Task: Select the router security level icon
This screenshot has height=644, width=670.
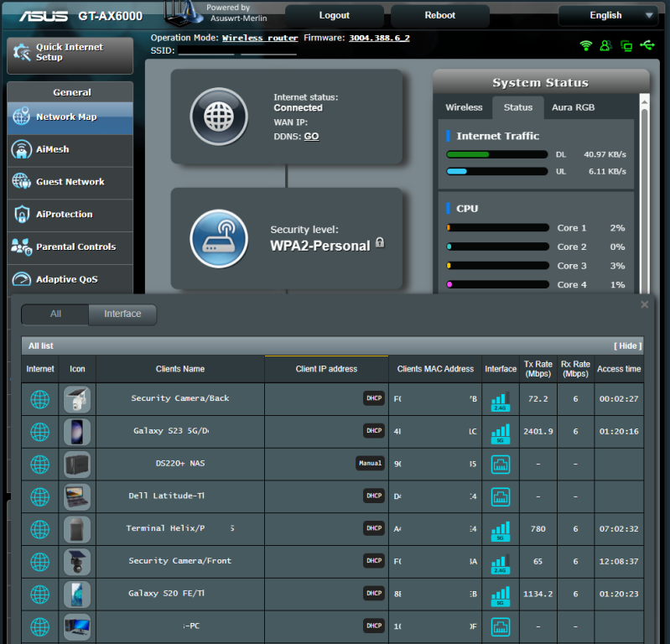Action: click(219, 239)
